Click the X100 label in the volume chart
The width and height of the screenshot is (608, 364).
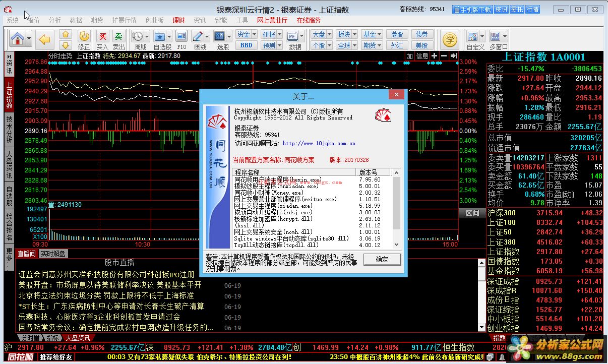pos(40,237)
